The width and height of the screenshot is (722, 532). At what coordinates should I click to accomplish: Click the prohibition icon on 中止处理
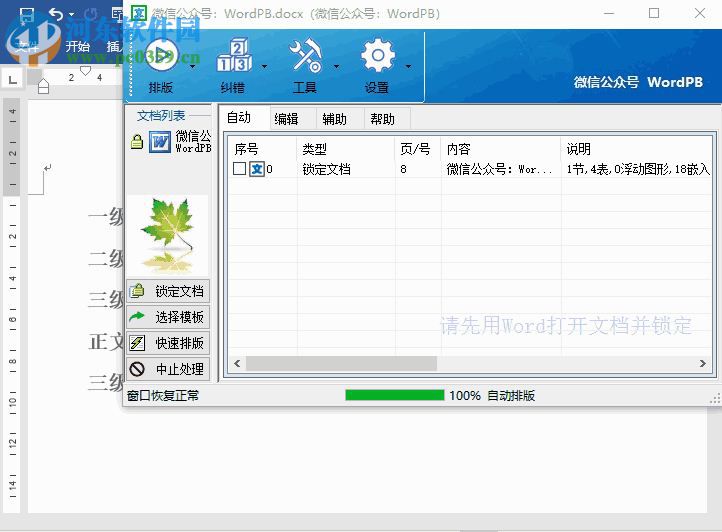[137, 369]
